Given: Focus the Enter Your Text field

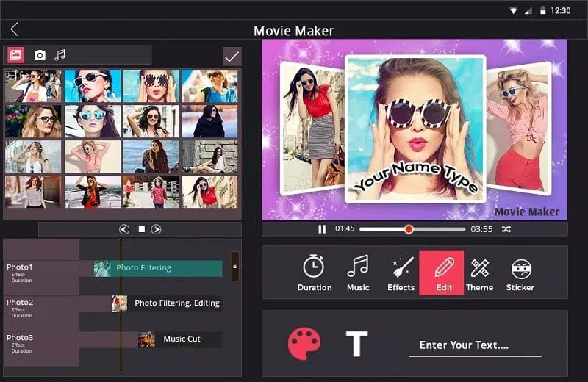Looking at the screenshot, I should tap(475, 346).
